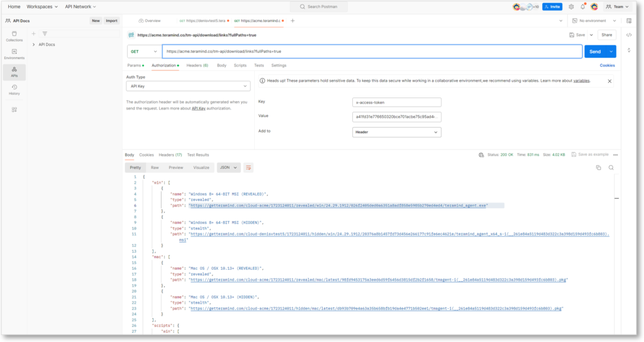Open the code snippet panel icon
The width and height of the screenshot is (644, 342).
(629, 35)
